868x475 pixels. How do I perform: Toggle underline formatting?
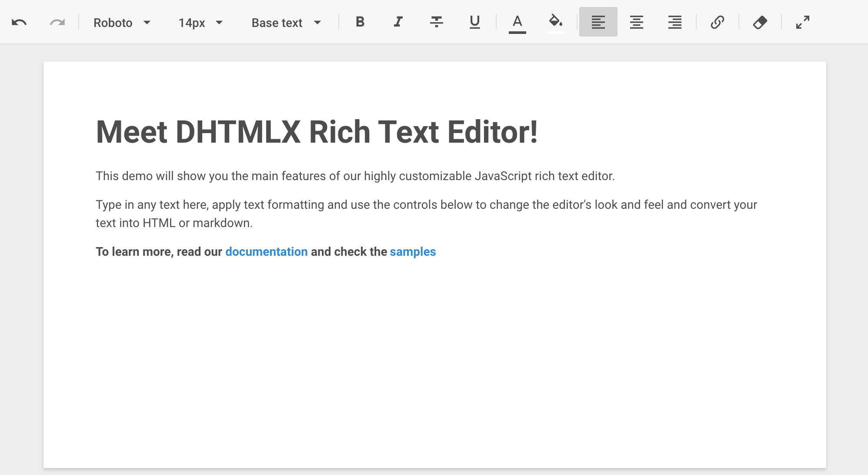(475, 22)
